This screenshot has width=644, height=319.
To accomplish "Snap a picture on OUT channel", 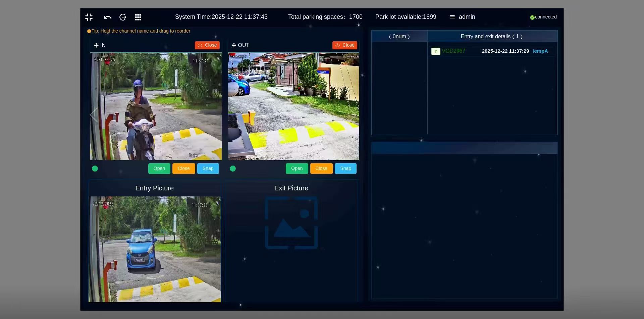I will pyautogui.click(x=345, y=169).
